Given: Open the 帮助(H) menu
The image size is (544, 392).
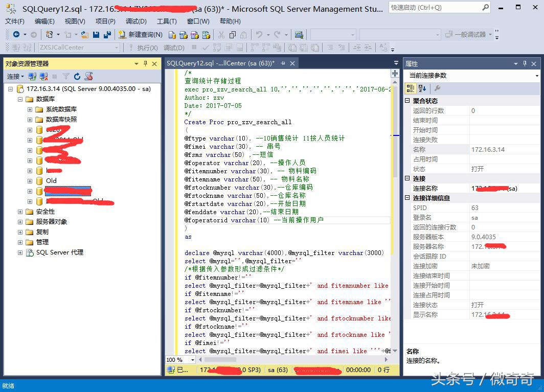Looking at the screenshot, I should [230, 21].
